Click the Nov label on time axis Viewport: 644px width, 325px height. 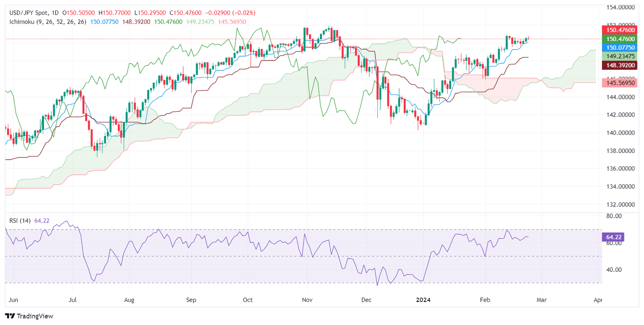pos(307,300)
